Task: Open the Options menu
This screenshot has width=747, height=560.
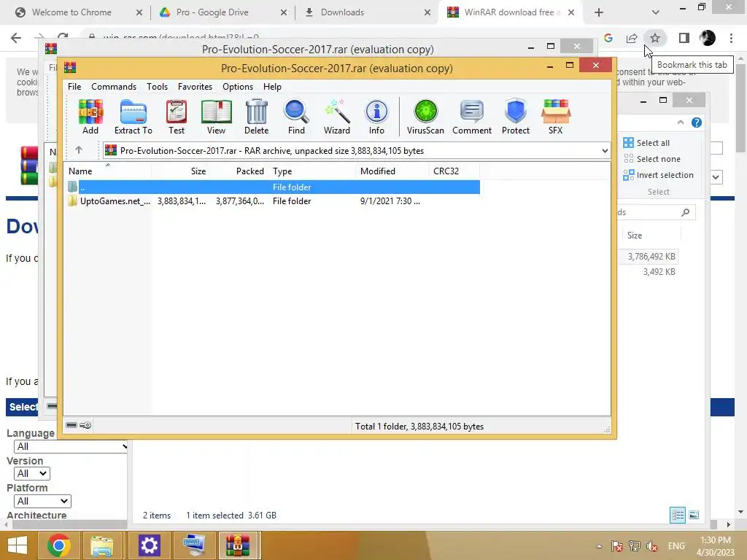Action: [x=238, y=87]
